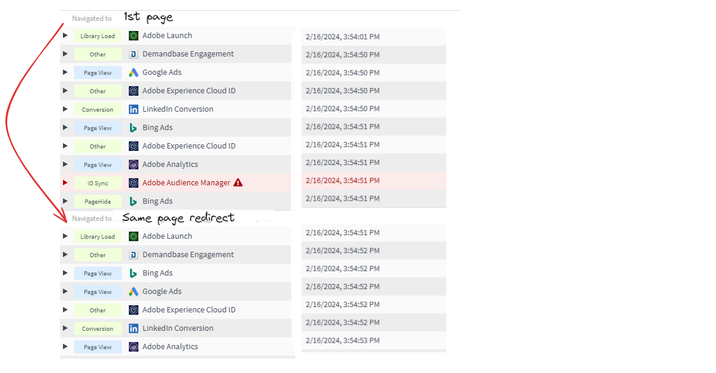Expand the LinkedIn Conversion row logged at 3:54:52 PM
Viewport: 716px width, 373px height.
pyautogui.click(x=65, y=328)
